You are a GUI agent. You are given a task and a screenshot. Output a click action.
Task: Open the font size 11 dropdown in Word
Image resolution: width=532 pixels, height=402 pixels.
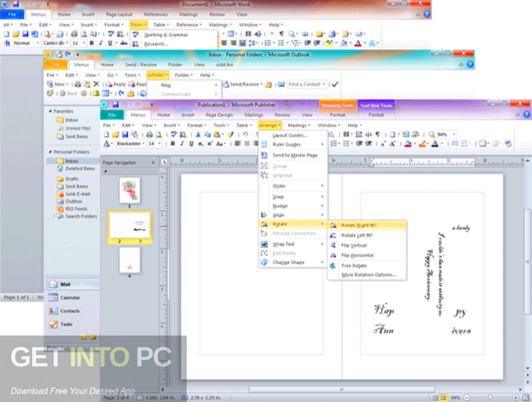coord(84,43)
